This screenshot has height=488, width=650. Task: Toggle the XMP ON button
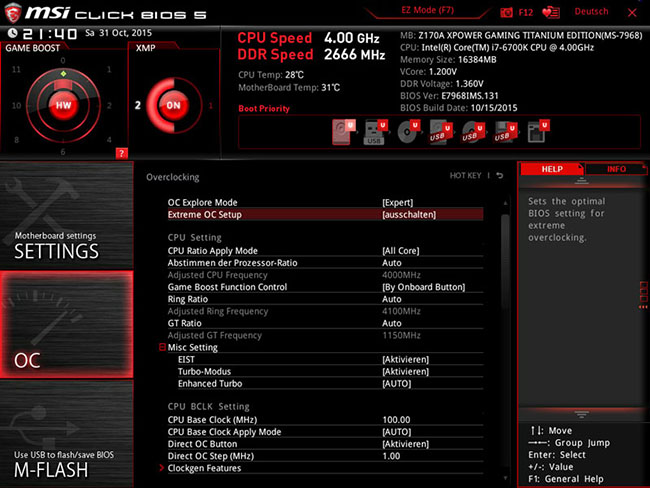pyautogui.click(x=173, y=105)
